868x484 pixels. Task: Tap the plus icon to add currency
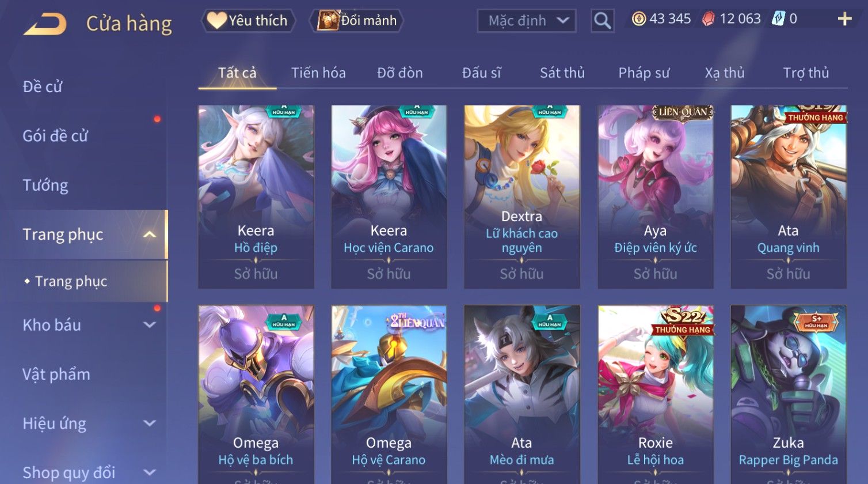pyautogui.click(x=844, y=20)
